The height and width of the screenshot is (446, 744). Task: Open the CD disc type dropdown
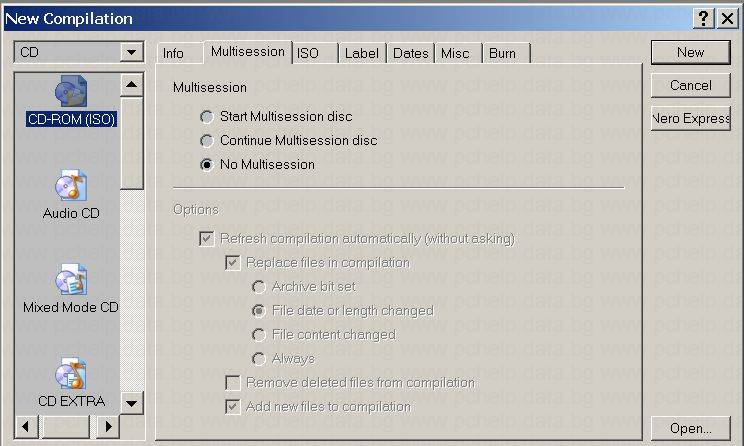(x=132, y=52)
